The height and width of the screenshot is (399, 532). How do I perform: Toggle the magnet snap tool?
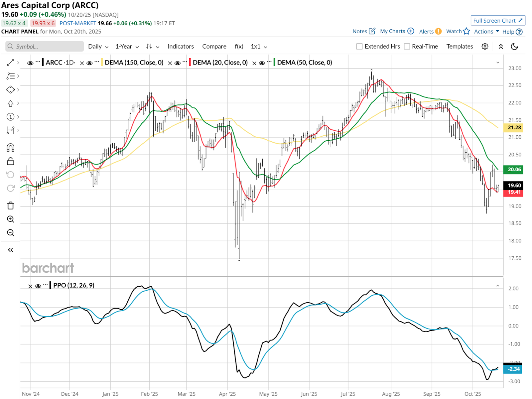(11, 148)
